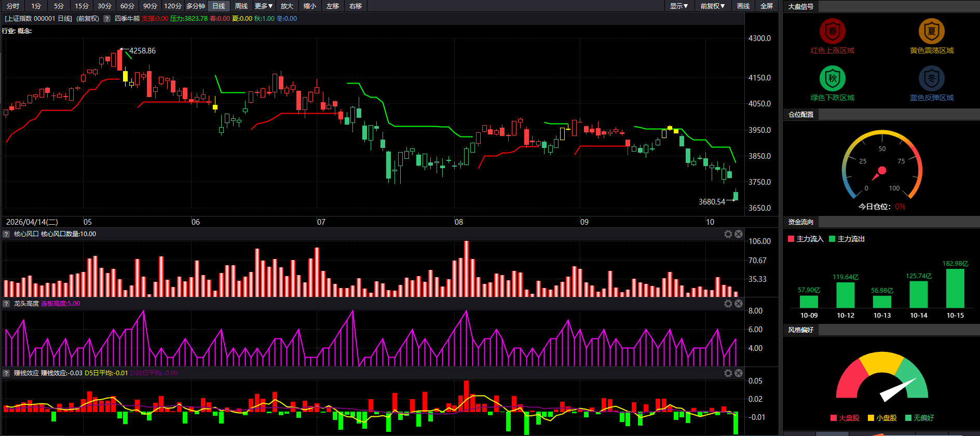This screenshot has height=436, width=980.
Task: Expand the 更多 periods dropdown
Action: pyautogui.click(x=264, y=6)
